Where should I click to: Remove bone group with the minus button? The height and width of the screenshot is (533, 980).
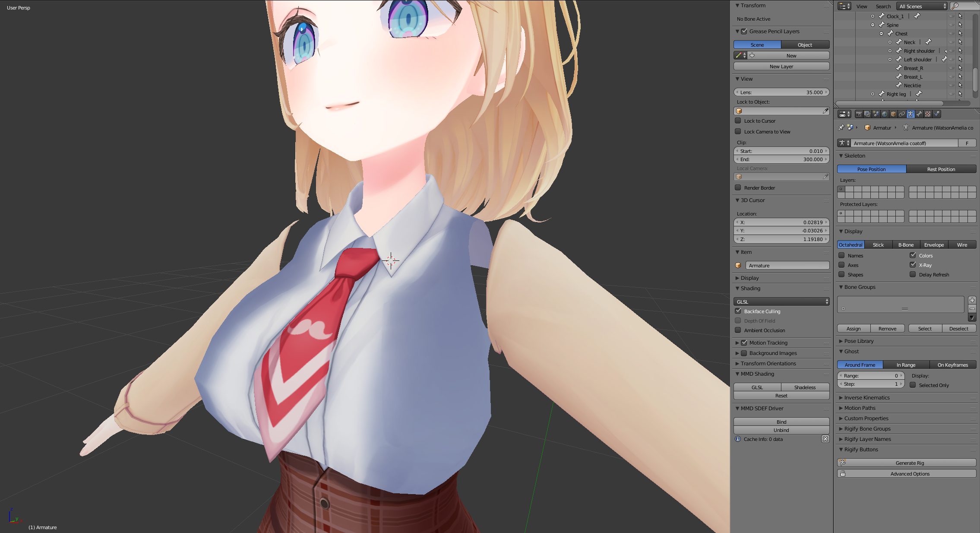click(x=972, y=309)
